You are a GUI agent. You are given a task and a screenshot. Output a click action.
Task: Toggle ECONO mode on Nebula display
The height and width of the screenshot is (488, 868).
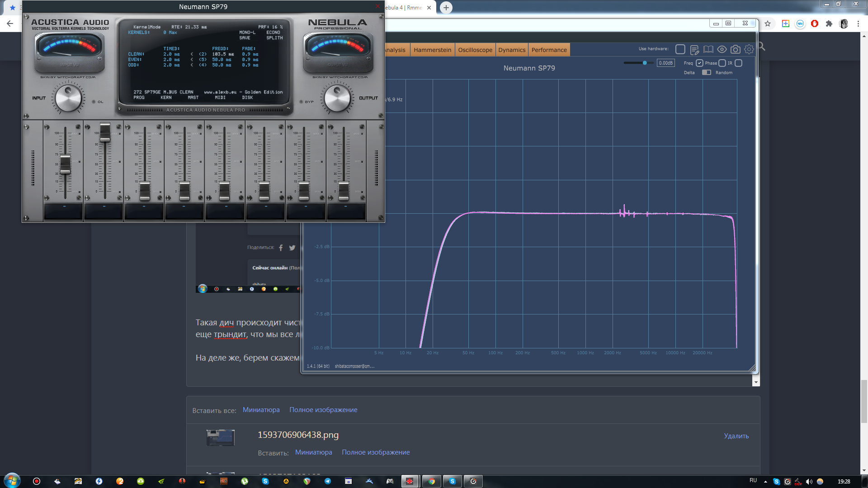coord(273,33)
